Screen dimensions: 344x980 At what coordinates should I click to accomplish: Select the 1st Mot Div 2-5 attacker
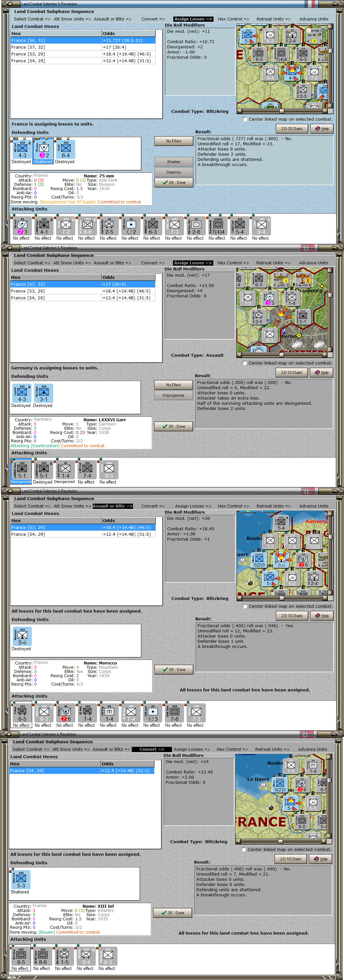click(x=109, y=226)
